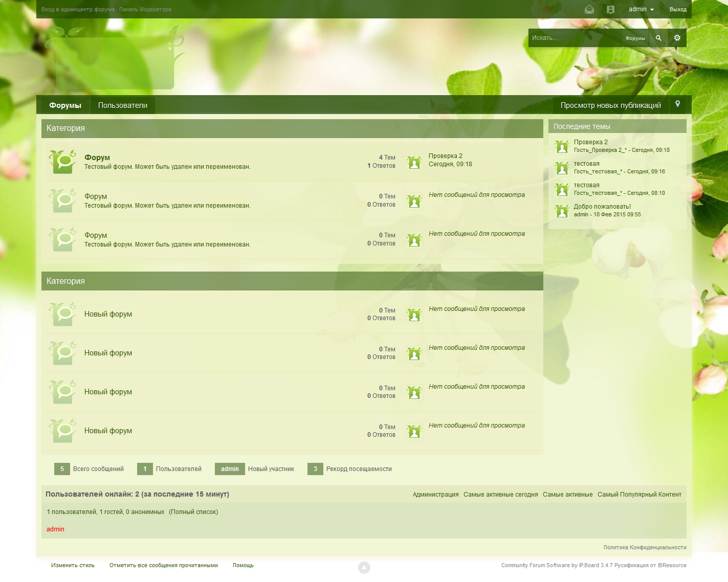Click the Выход logout link
The height and width of the screenshot is (582, 728).
(678, 9)
